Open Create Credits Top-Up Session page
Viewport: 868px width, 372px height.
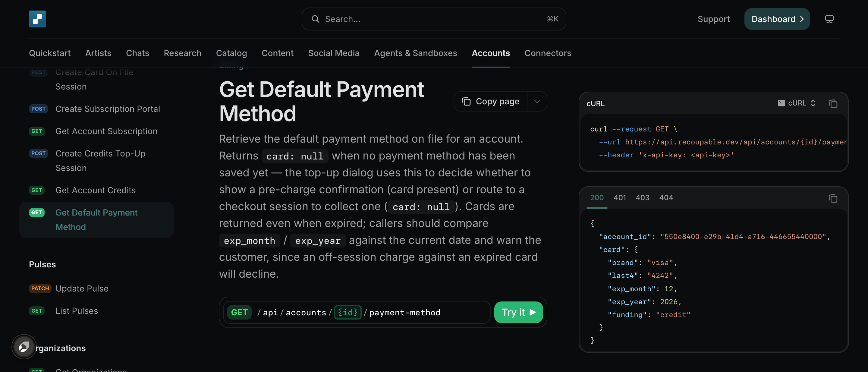(x=96, y=161)
